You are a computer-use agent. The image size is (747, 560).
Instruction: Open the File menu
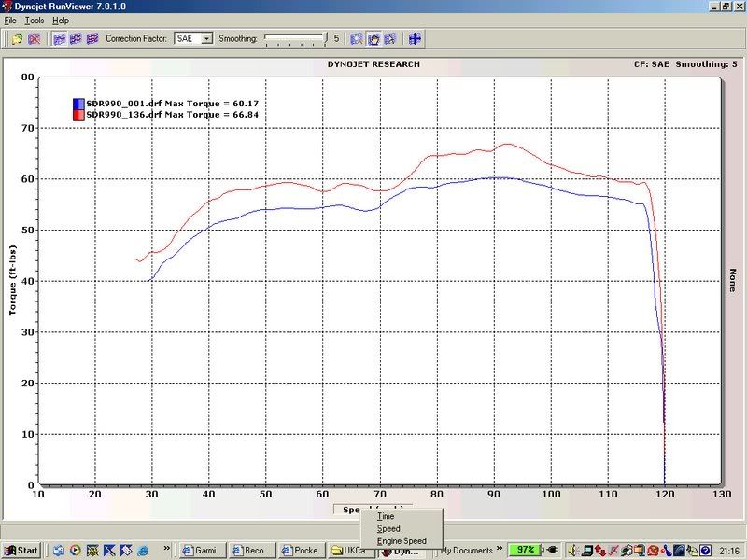coord(10,20)
